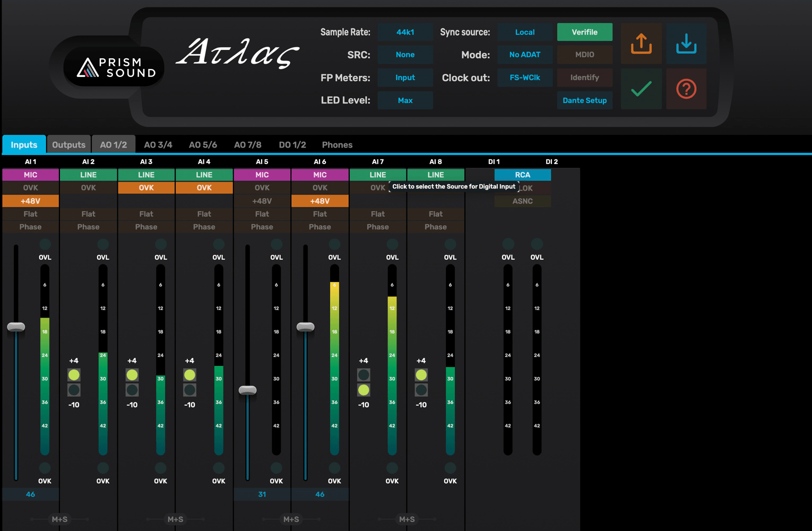Open the Sample Rate 44k1 dropdown
Image resolution: width=812 pixels, height=531 pixels.
405,32
